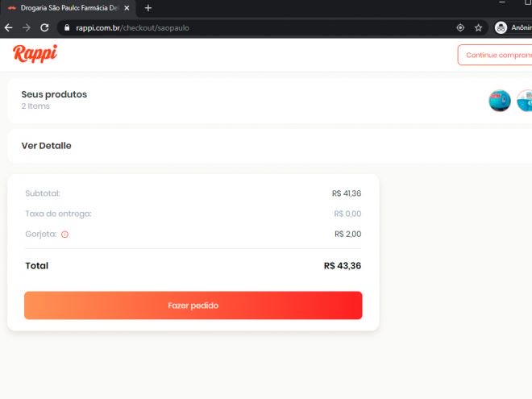Image resolution: width=532 pixels, height=399 pixels.
Task: Select the Drogaria São Paulo browser tab
Action: pos(69,8)
